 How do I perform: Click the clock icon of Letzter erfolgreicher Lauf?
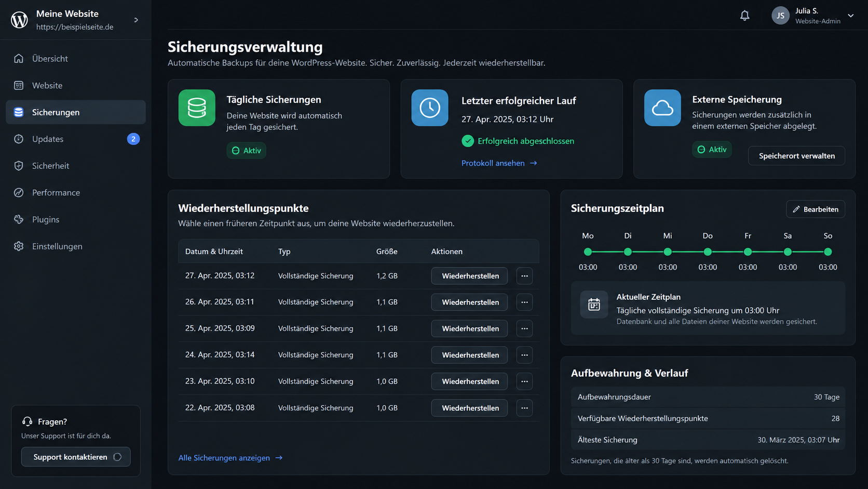(430, 108)
